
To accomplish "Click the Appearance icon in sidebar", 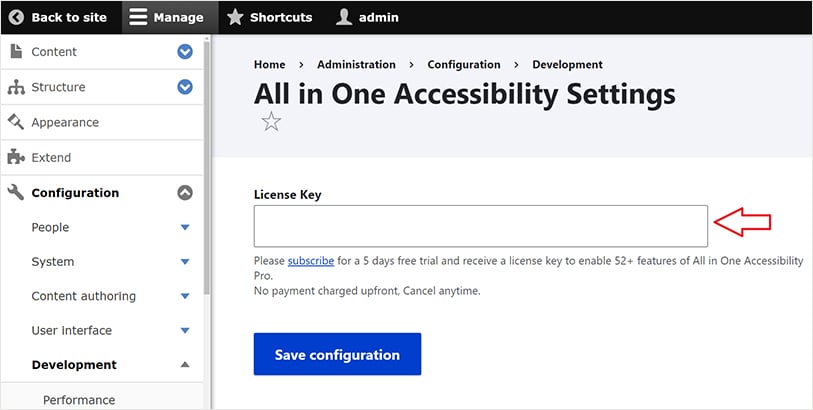I will click(15, 122).
